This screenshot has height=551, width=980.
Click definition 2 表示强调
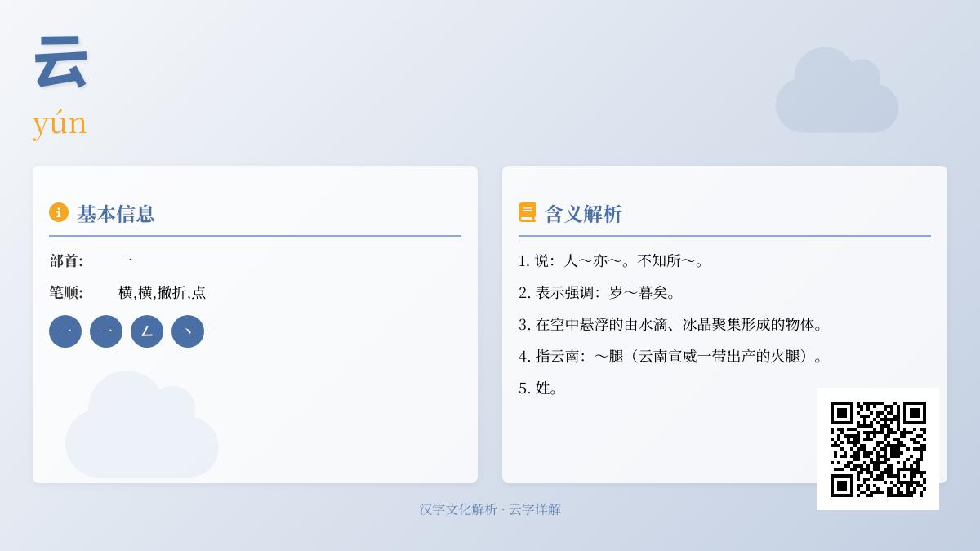pyautogui.click(x=598, y=292)
